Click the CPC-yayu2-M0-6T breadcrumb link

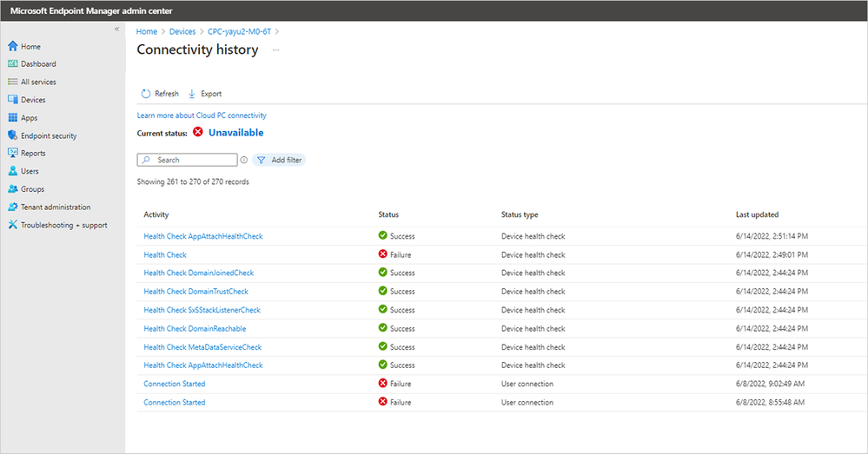pyautogui.click(x=239, y=31)
